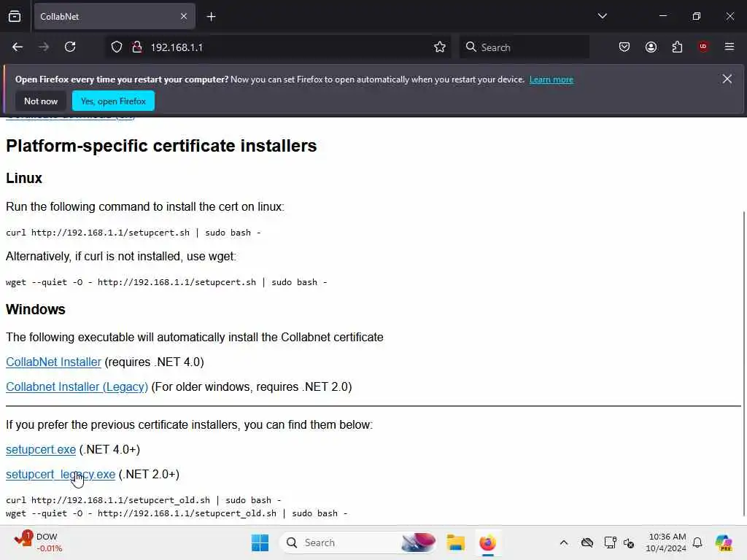Open Save to Pocket icon
Screen dimensions: 747x560
coord(624,47)
